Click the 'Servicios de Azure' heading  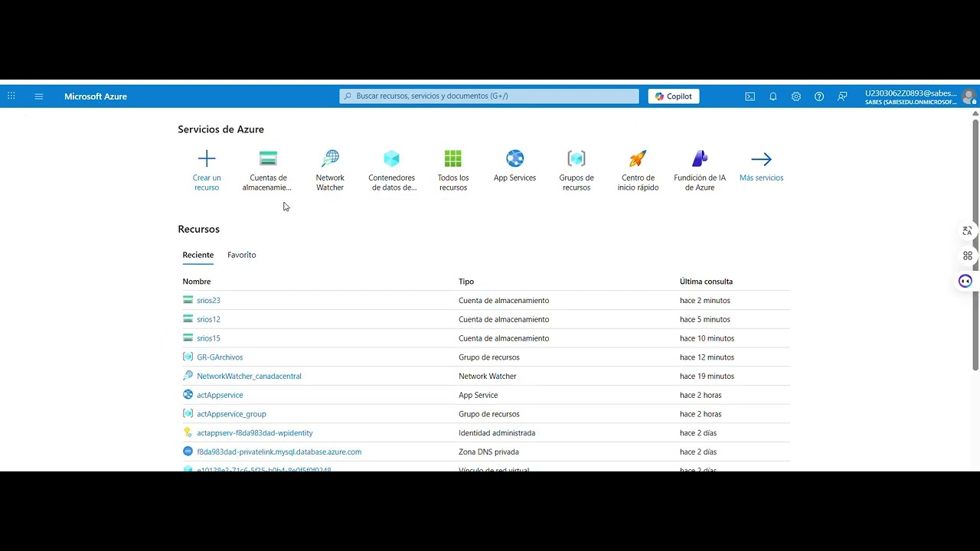[220, 129]
